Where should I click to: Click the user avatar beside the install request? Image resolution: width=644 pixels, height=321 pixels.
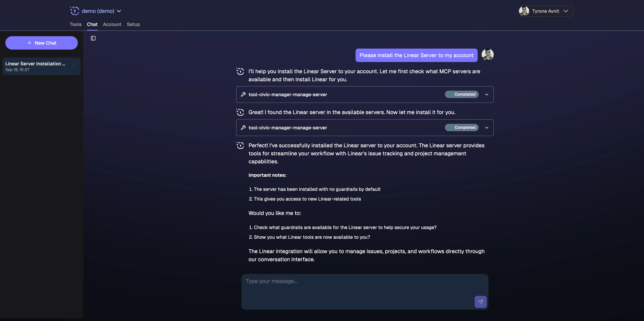[488, 55]
